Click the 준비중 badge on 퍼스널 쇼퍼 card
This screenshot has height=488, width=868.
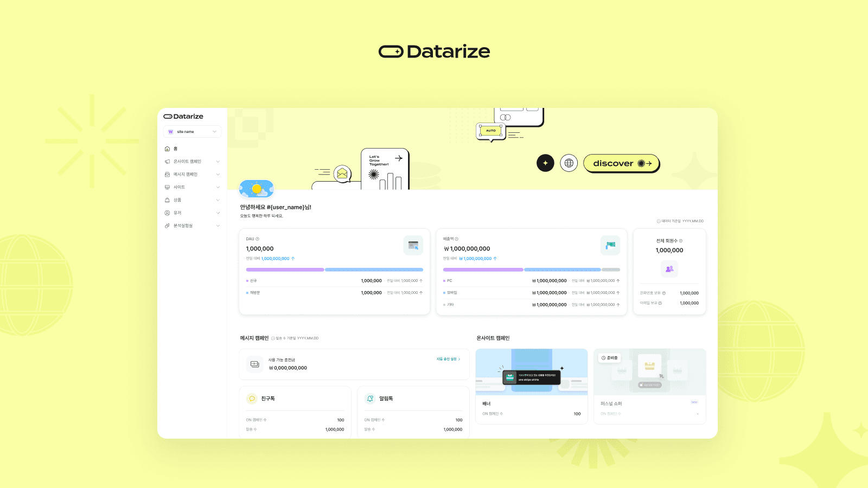(x=609, y=358)
